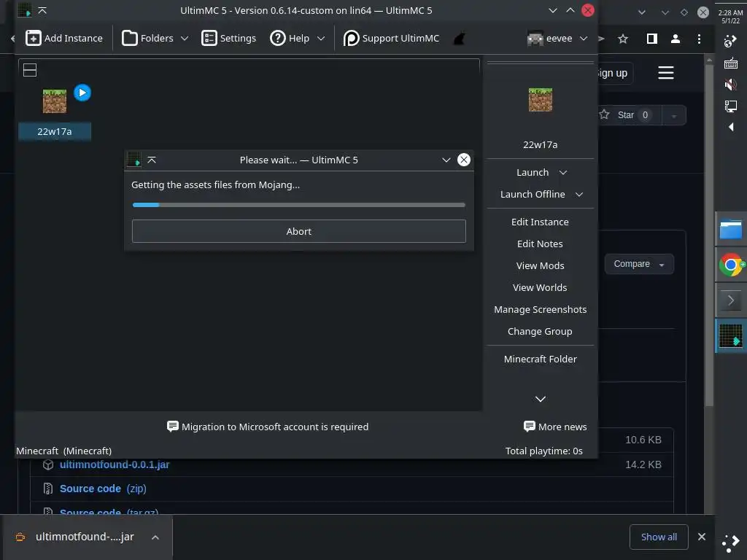Open the eevee account menu
The width and height of the screenshot is (747, 560).
tap(557, 38)
